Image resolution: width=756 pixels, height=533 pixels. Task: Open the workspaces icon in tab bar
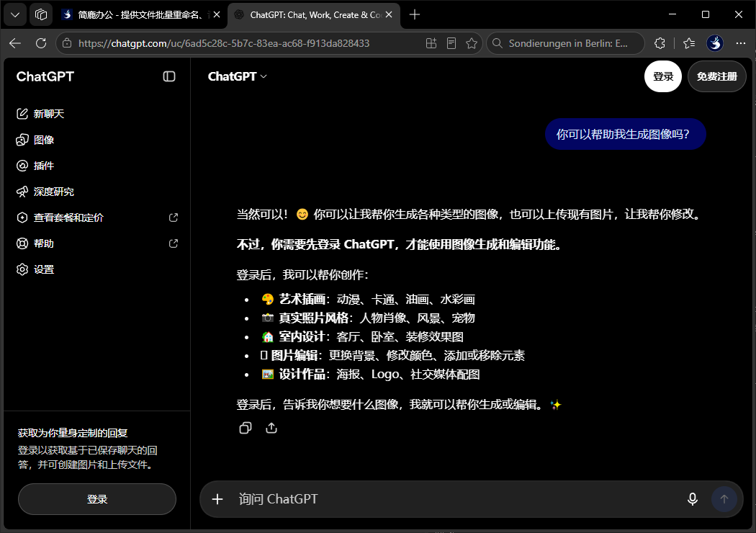tap(41, 15)
